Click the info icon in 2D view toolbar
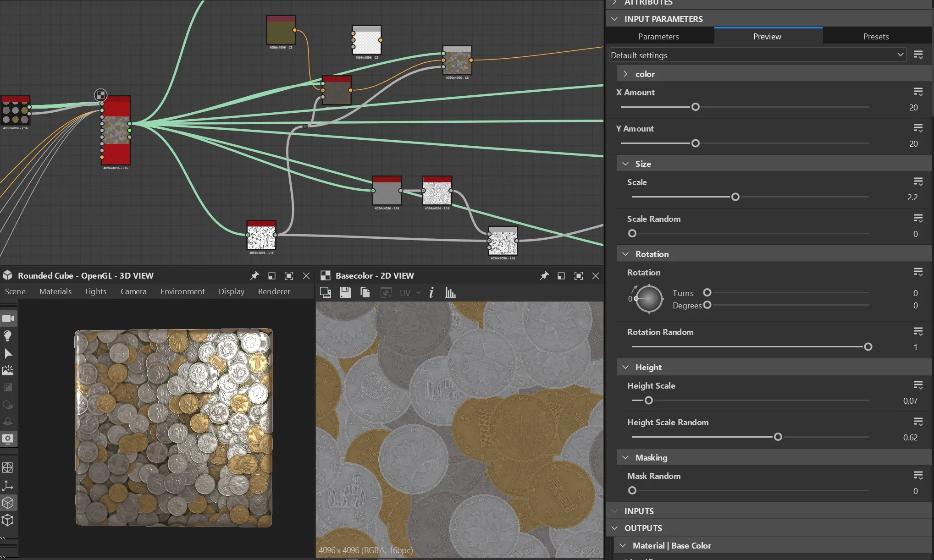Image resolution: width=934 pixels, height=560 pixels. click(x=431, y=292)
